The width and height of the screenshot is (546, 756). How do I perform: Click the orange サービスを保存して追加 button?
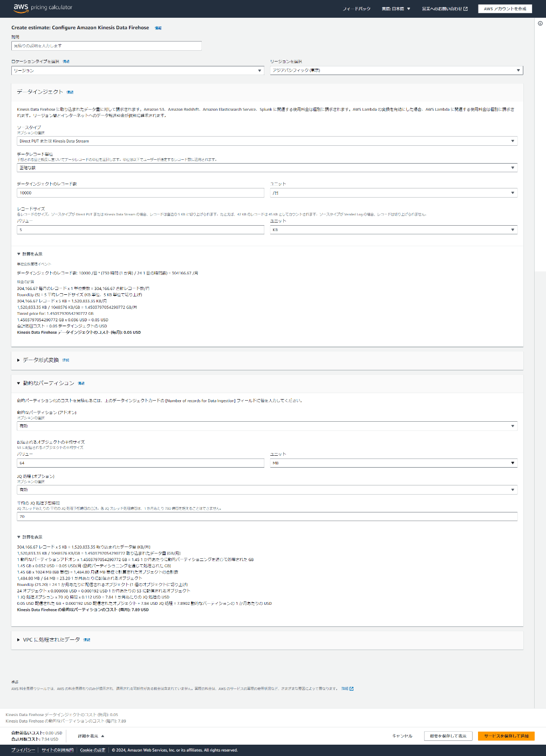pos(506,736)
